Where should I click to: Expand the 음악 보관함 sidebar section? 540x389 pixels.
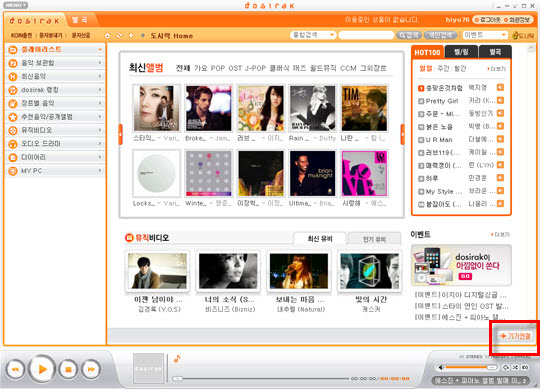tap(55, 63)
